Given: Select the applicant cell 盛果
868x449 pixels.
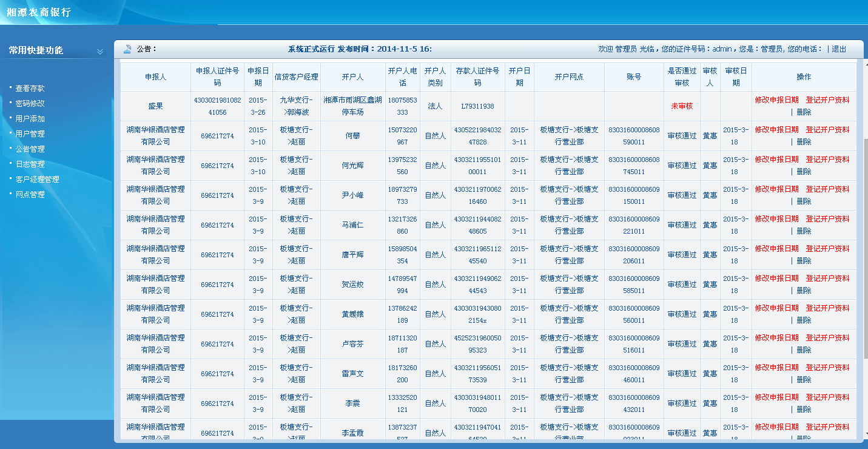Looking at the screenshot, I should pos(156,106).
